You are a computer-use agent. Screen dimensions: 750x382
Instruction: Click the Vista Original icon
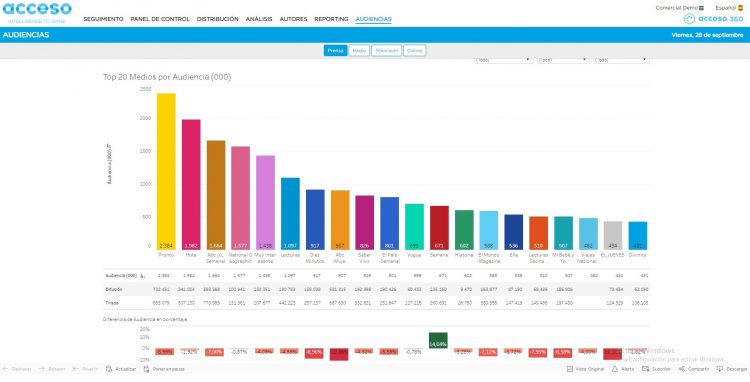pyautogui.click(x=570, y=369)
